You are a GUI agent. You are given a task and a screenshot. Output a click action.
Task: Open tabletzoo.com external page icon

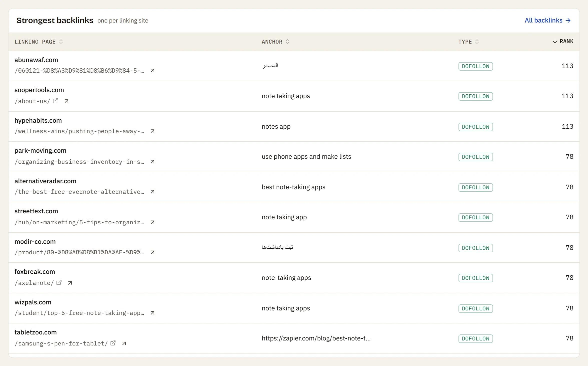tap(113, 343)
